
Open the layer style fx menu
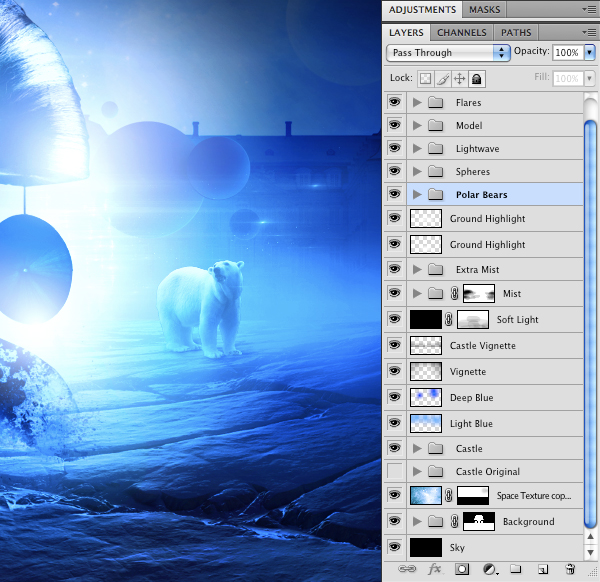[x=435, y=569]
